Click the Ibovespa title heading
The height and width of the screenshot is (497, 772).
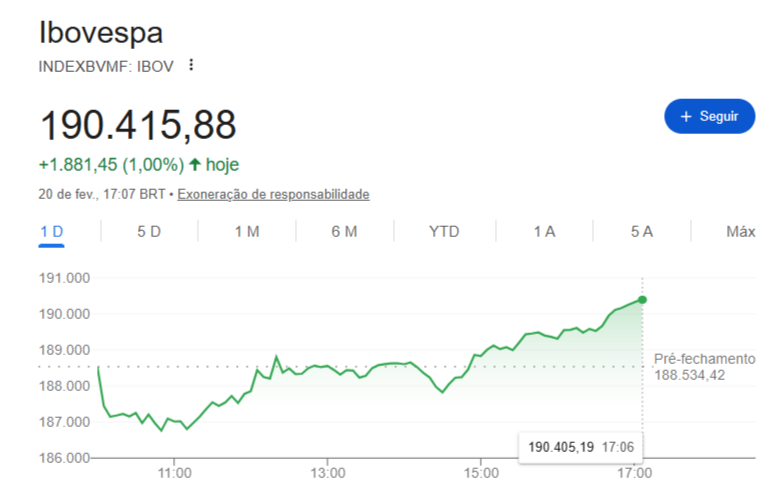click(x=100, y=32)
